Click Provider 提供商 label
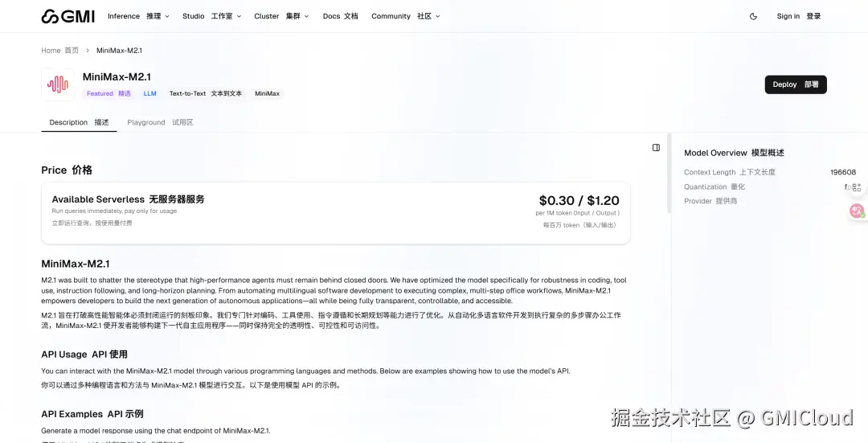Image resolution: width=868 pixels, height=443 pixels. click(x=710, y=201)
